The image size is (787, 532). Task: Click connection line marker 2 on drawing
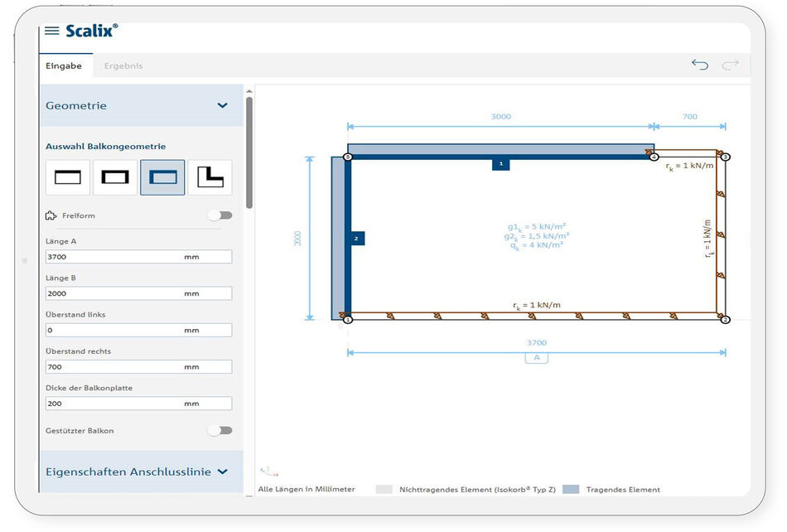coord(356,239)
